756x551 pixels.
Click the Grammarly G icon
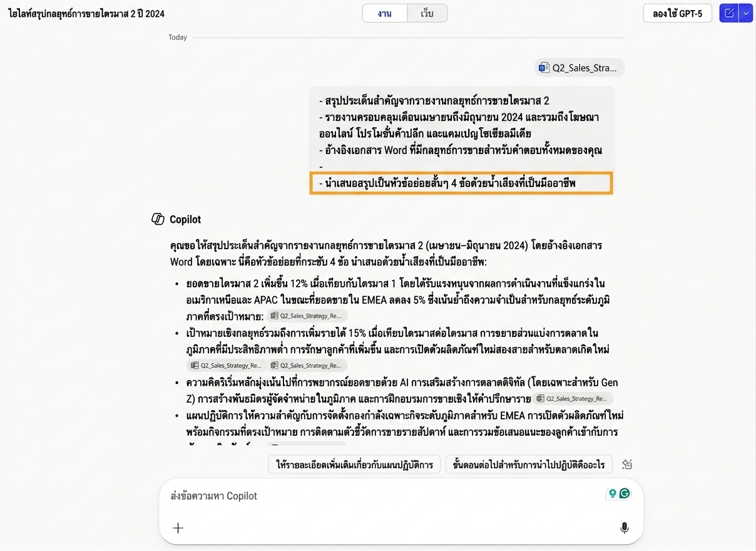pyautogui.click(x=625, y=493)
